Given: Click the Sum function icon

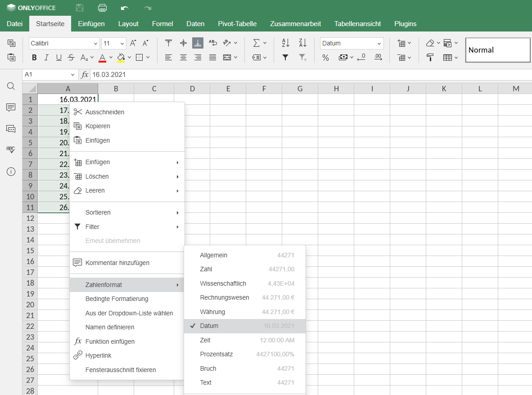Looking at the screenshot, I should [x=257, y=43].
